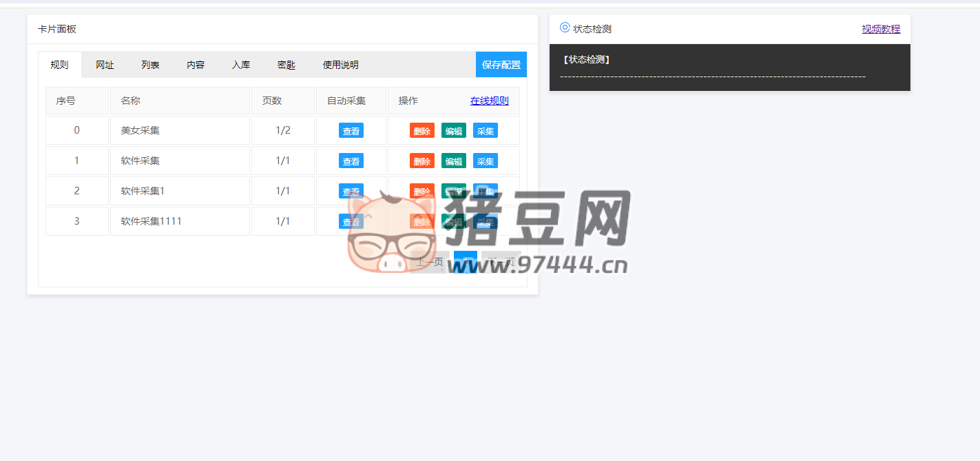Screen dimensions: 980x461
Task: Start 采集 for 美女采集 rule
Action: point(485,131)
